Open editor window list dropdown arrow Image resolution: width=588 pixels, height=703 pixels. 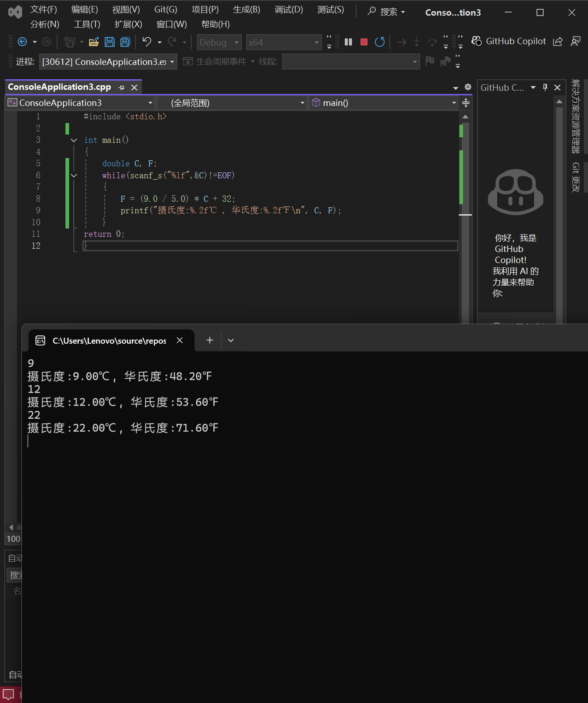(x=455, y=88)
